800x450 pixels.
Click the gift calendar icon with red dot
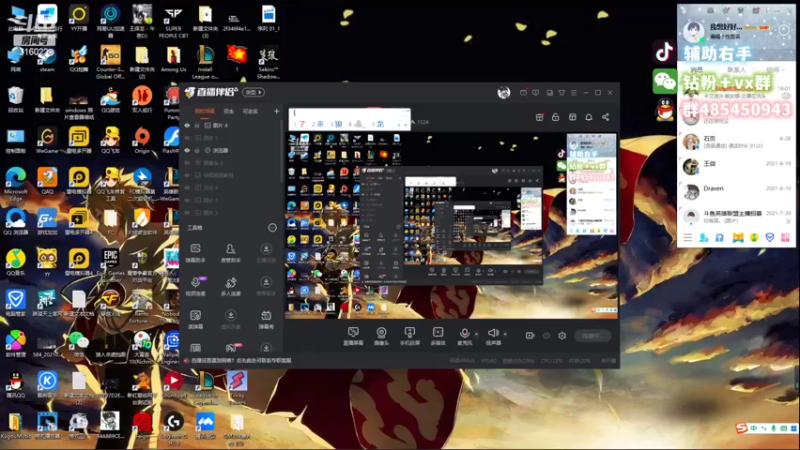click(539, 117)
